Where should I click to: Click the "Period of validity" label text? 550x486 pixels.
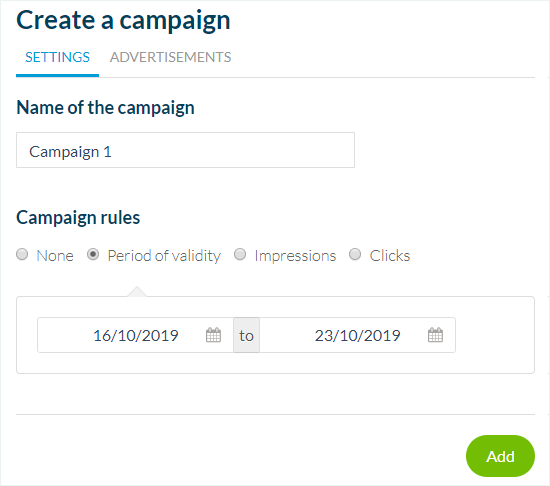(164, 256)
